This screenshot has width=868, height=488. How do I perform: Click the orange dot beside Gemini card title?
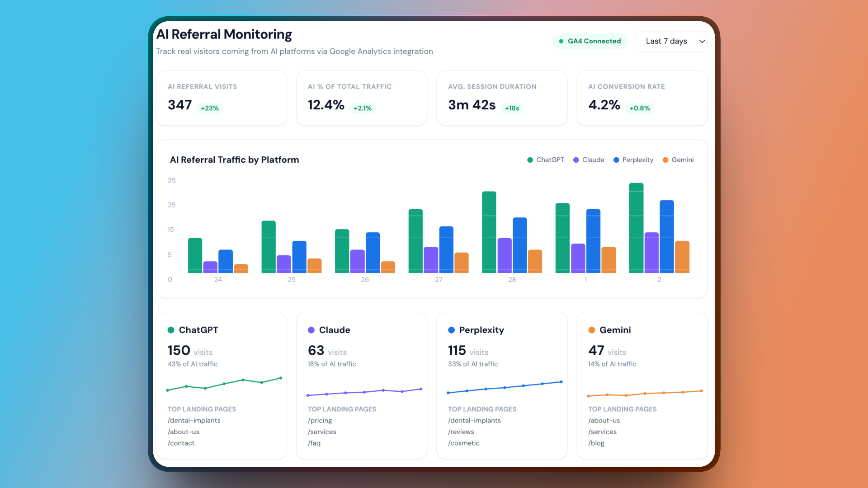[591, 330]
